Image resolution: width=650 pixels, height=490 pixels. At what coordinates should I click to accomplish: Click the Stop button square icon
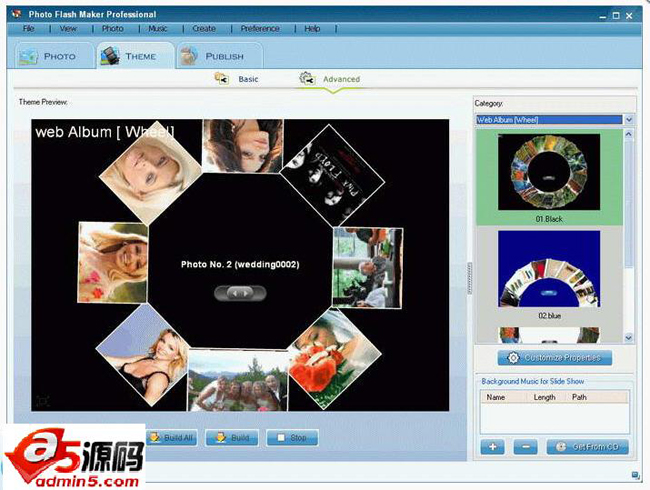pos(281,437)
